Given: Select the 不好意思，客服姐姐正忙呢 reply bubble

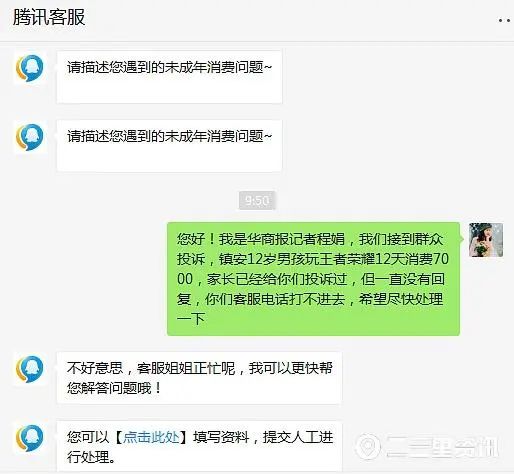Looking at the screenshot, I should point(199,378).
